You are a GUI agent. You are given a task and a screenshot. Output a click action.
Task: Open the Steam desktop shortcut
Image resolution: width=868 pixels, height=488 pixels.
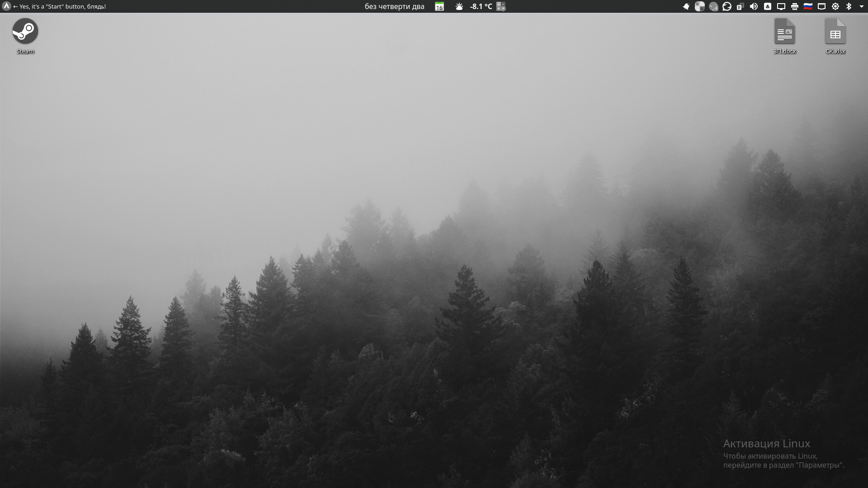point(25,32)
